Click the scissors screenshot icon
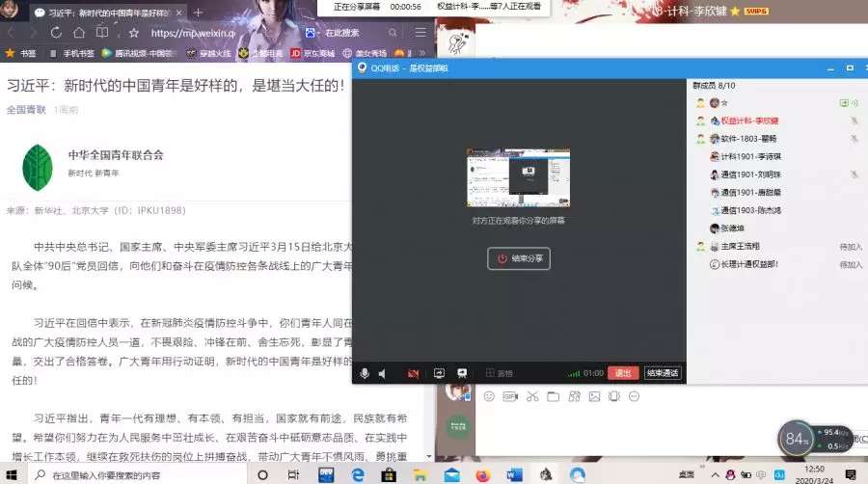 pyautogui.click(x=531, y=396)
